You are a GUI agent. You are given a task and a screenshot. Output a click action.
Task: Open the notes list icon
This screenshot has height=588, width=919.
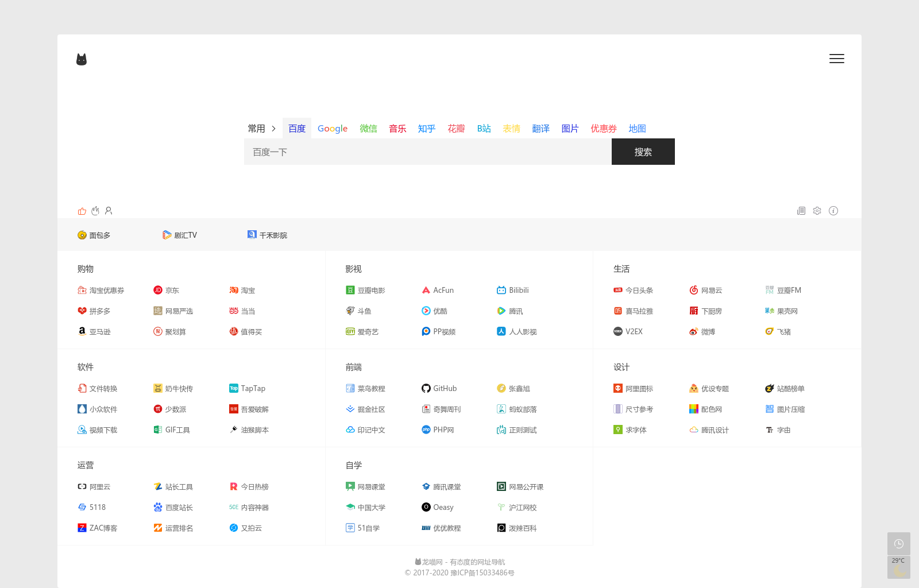pyautogui.click(x=801, y=211)
